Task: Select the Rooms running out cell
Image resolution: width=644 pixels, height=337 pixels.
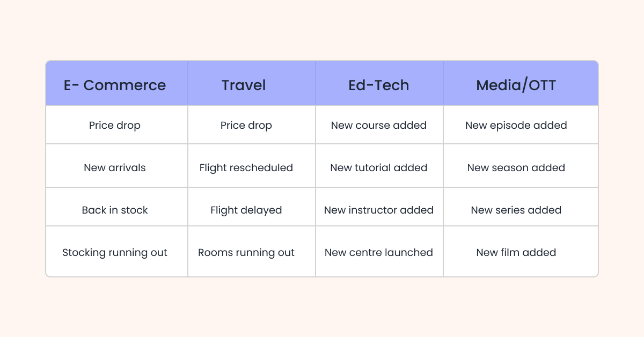Action: 246,252
